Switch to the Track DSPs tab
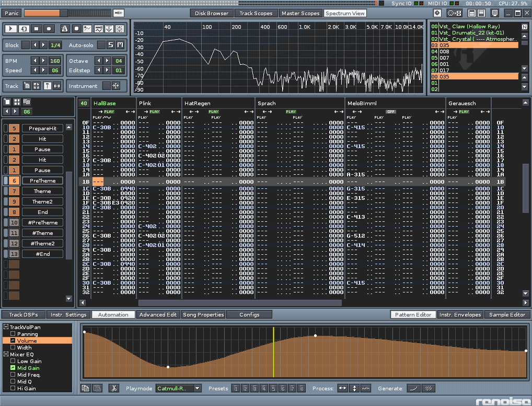Image resolution: width=532 pixels, height=406 pixels. click(24, 314)
